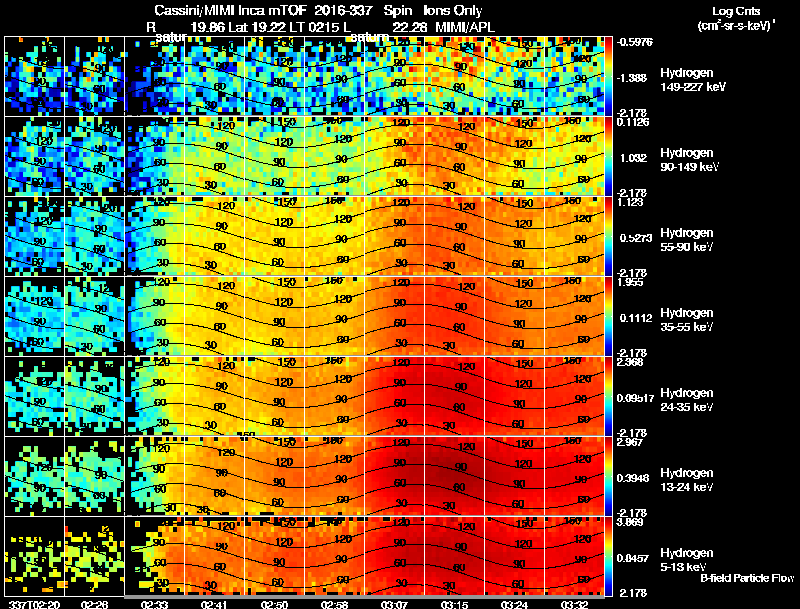Click the Hydrogen 55-90 keV color scale bar

pyautogui.click(x=608, y=236)
